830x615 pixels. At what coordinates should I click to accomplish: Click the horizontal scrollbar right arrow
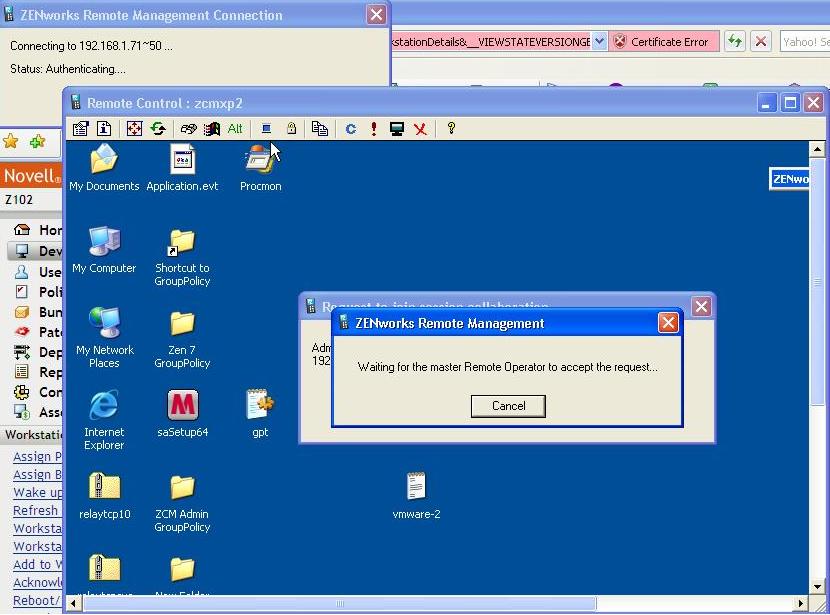pos(800,603)
